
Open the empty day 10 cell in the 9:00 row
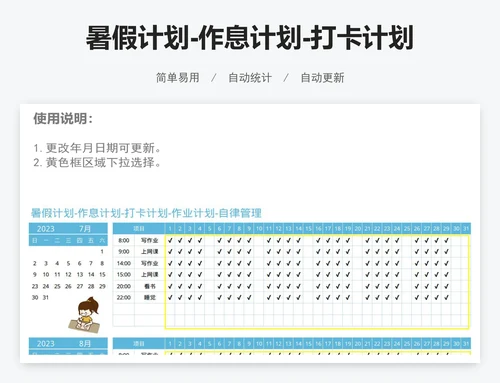(259, 252)
